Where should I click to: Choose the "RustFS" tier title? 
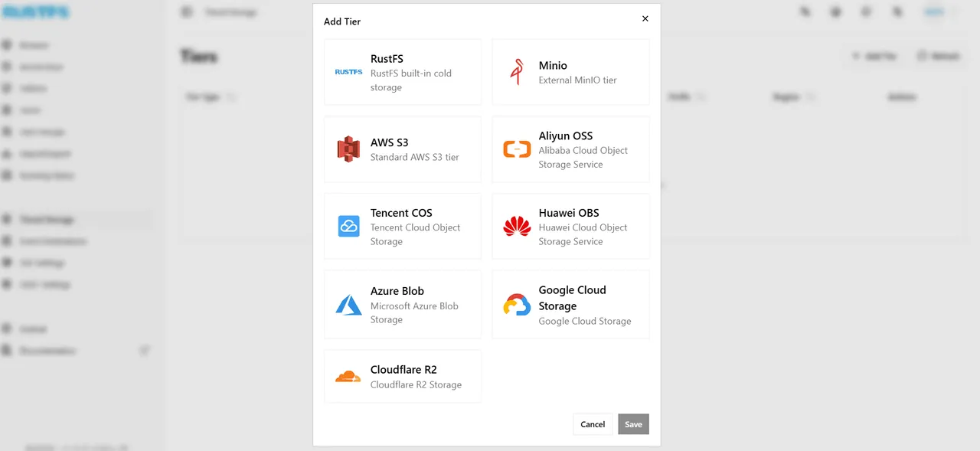tap(387, 59)
